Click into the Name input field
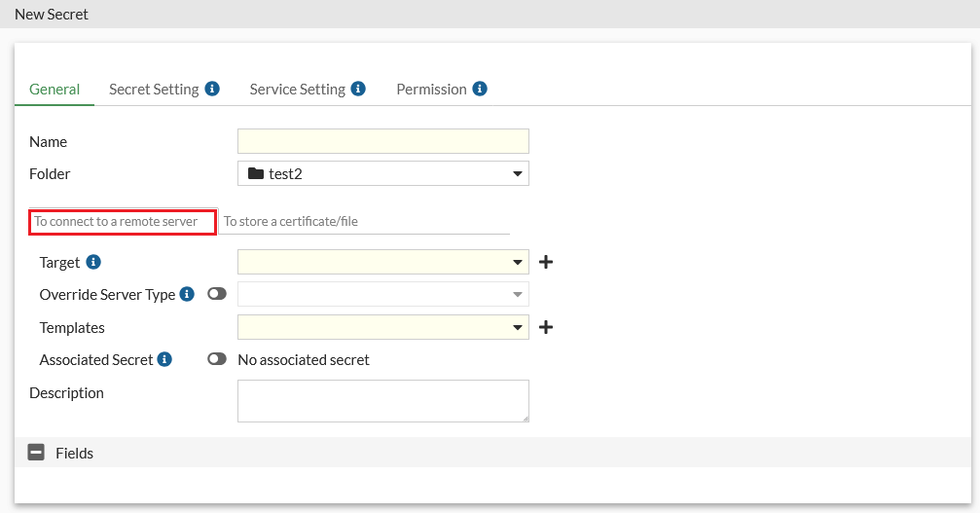This screenshot has width=980, height=513. coord(383,141)
